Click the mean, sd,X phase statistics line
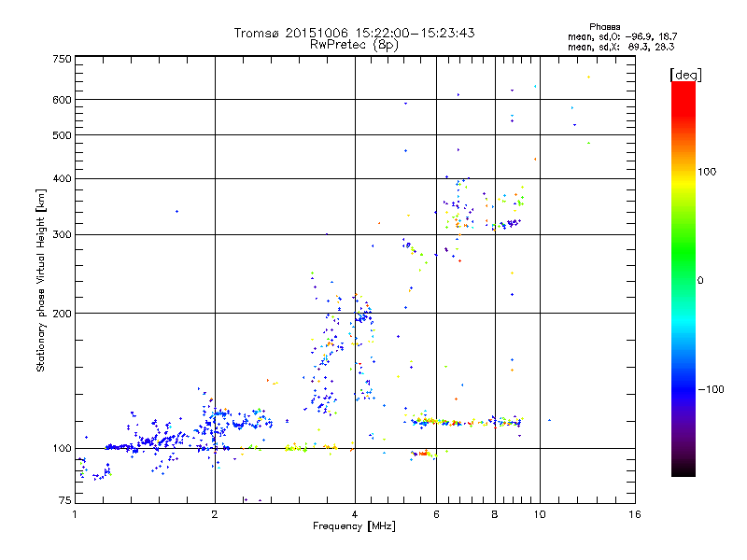The height and width of the screenshot is (560, 747). 621,47
